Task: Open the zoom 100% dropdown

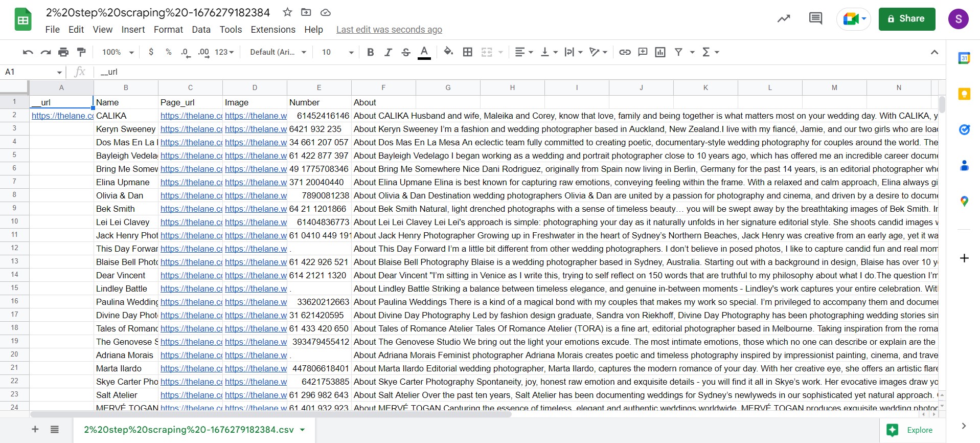Action: (x=118, y=52)
